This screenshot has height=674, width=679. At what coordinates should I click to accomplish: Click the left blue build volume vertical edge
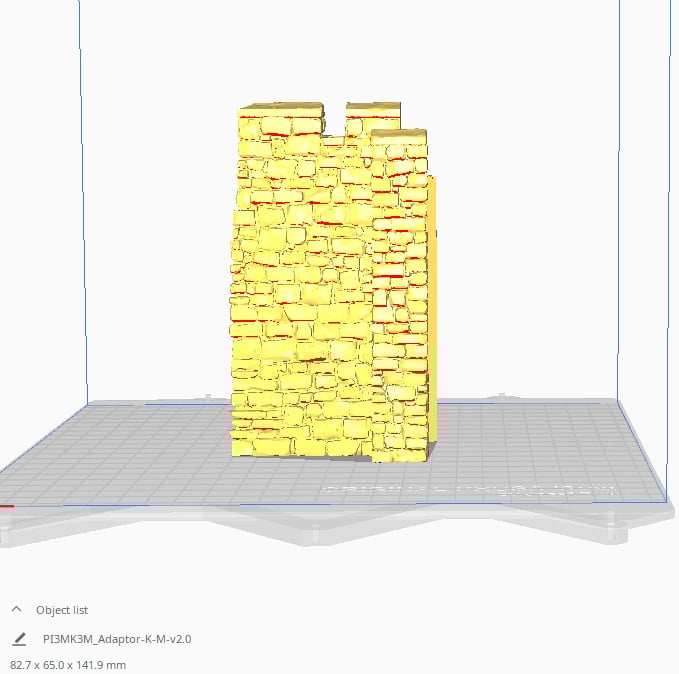click(82, 200)
